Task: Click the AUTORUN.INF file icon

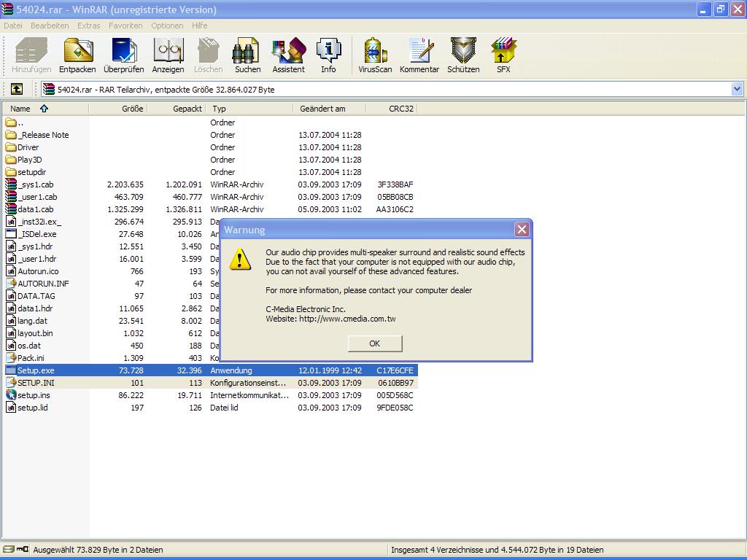Action: click(x=11, y=284)
